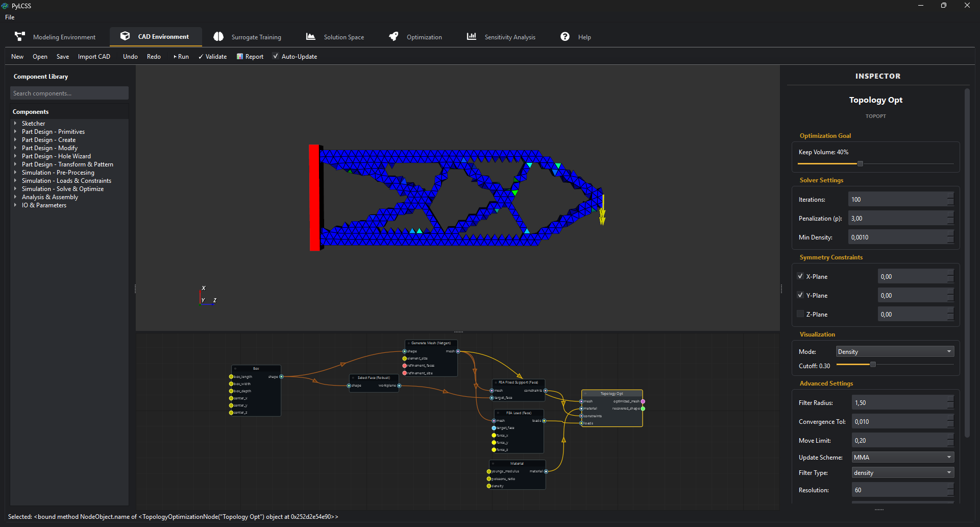Enable the Z-Plane symmetry checkbox
Screen dimensions: 980x527
click(x=800, y=314)
